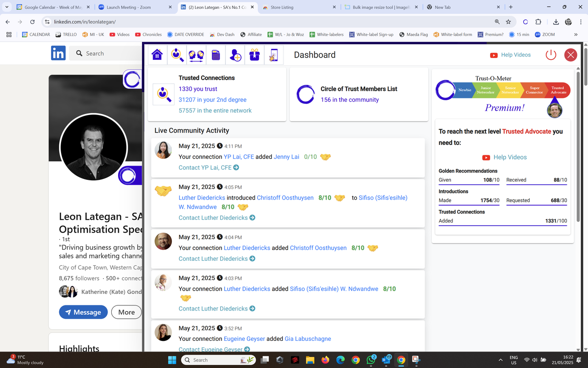
Task: Click the red power logout icon
Action: coord(551,55)
